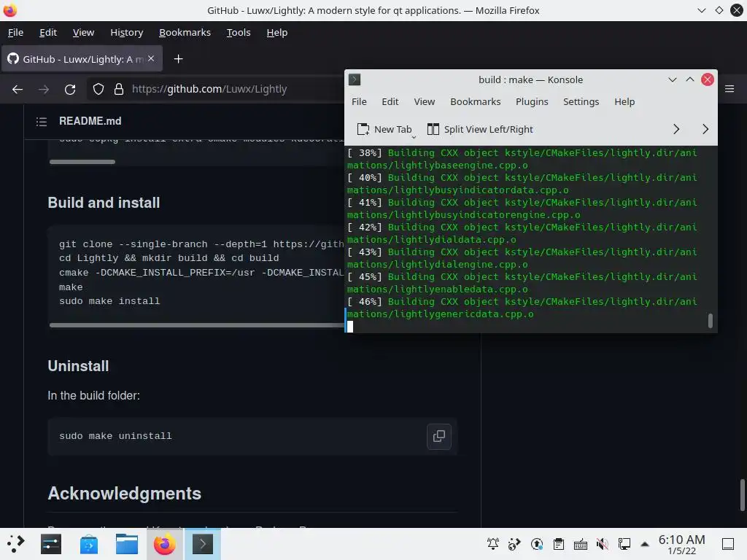Open the KDE application launcher
The image size is (747, 560).
pos(15,544)
